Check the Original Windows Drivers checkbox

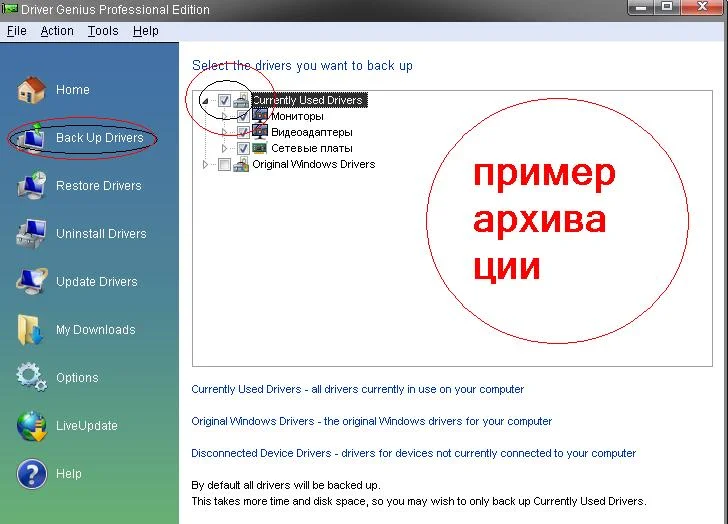tap(224, 164)
